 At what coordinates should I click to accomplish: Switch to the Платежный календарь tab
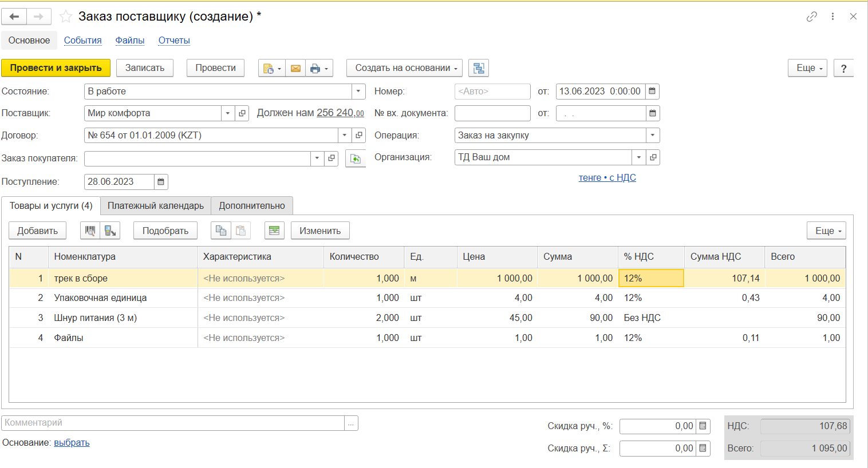tap(156, 206)
